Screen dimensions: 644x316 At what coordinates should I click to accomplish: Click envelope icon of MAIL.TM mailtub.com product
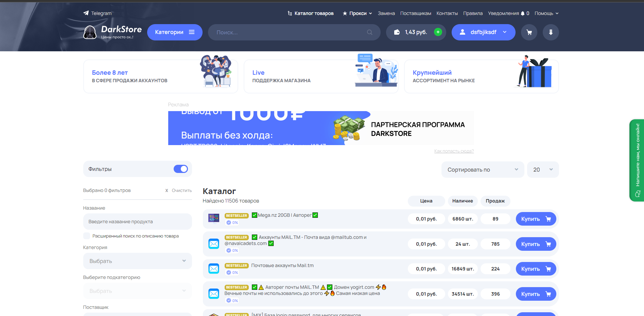214,244
